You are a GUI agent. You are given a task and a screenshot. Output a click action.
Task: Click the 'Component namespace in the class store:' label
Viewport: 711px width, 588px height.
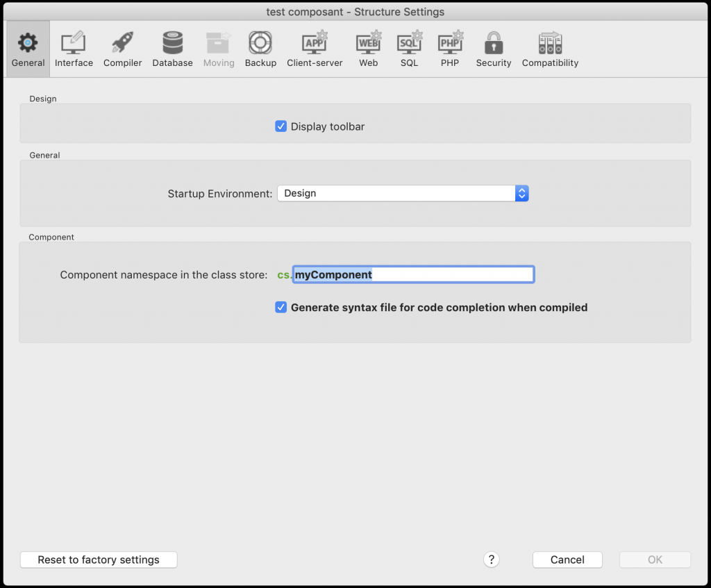point(164,275)
